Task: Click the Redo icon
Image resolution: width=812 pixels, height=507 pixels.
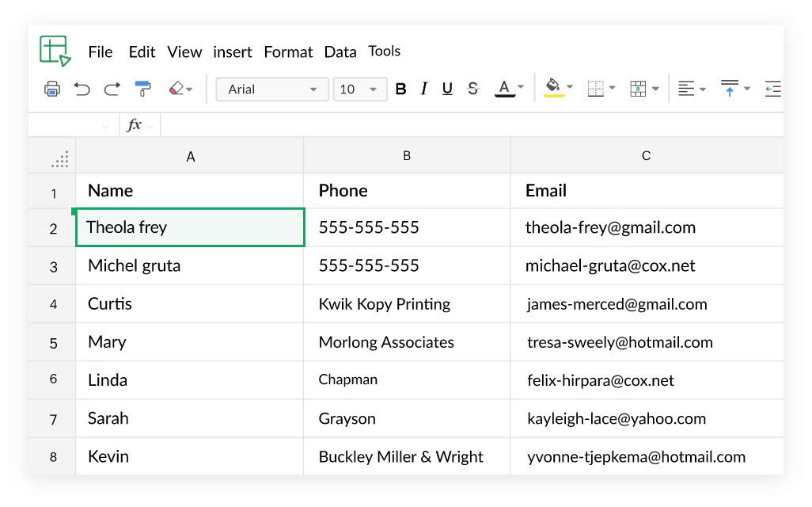Action: coord(112,89)
